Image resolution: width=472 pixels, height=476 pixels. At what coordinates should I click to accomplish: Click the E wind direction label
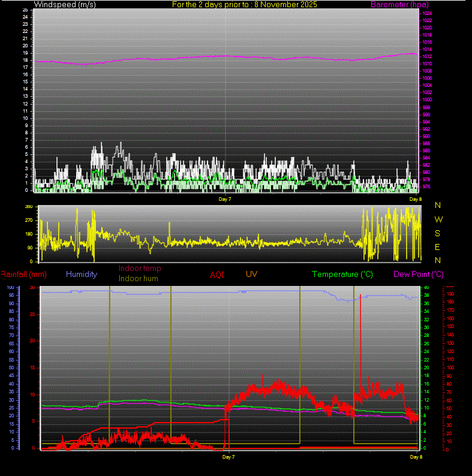438,247
